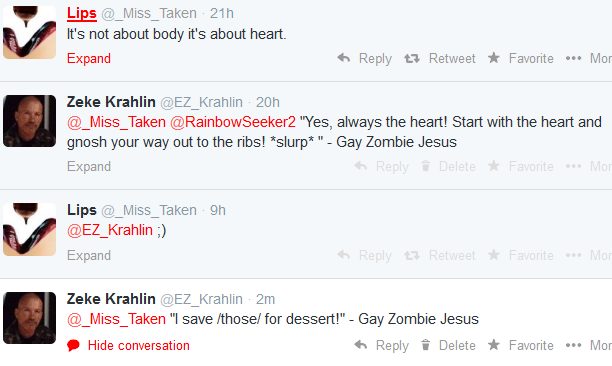Open Zeke Krahlin's avatar on the last tweet
612x366 pixels.
point(30,318)
